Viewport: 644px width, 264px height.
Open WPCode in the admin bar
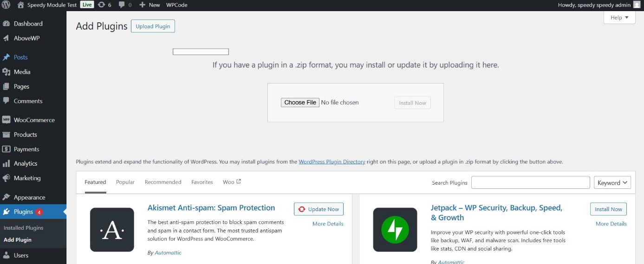point(177,5)
